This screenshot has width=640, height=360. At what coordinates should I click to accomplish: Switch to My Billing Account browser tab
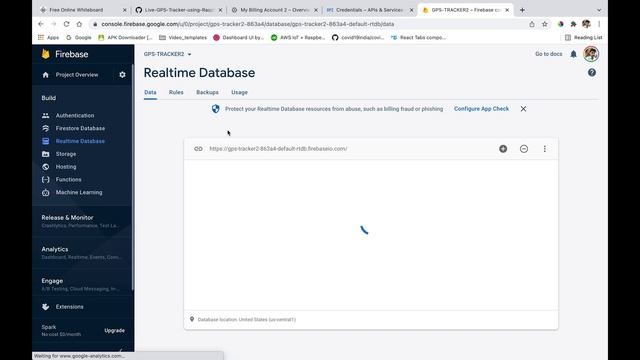tap(274, 10)
